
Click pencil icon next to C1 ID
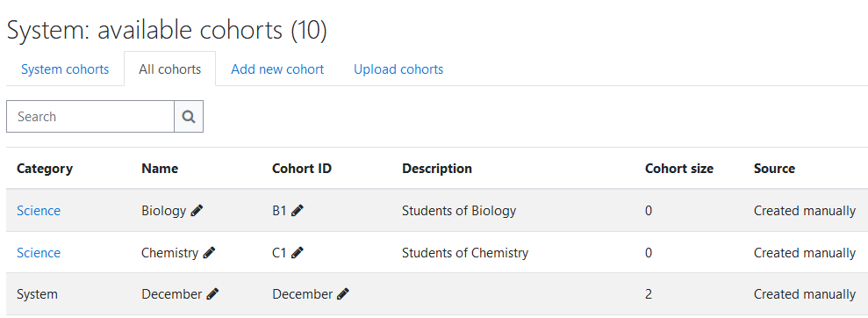tap(298, 253)
